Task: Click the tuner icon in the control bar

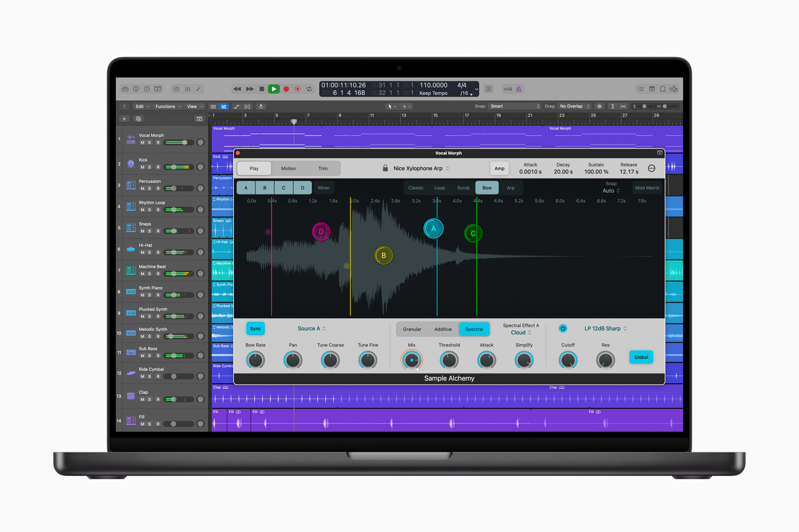Action: [x=177, y=89]
